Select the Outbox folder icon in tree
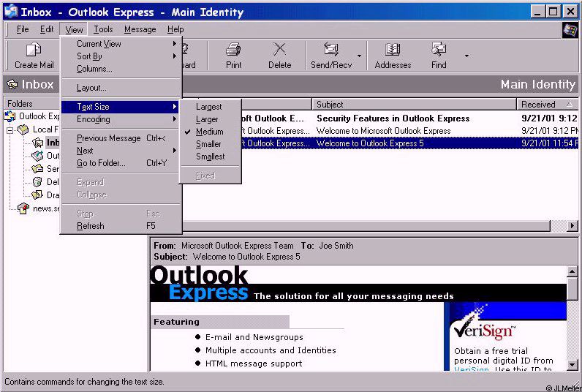Viewport: 582px width, 392px height. click(37, 156)
